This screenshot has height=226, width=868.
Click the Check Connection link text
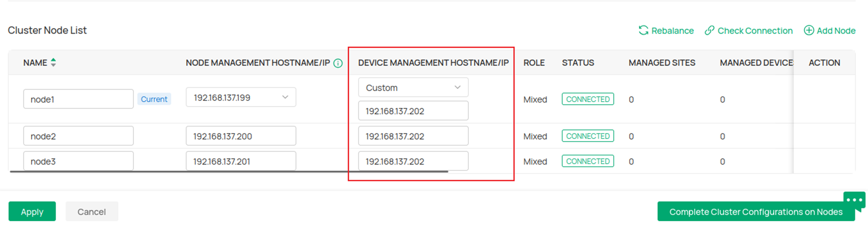755,31
